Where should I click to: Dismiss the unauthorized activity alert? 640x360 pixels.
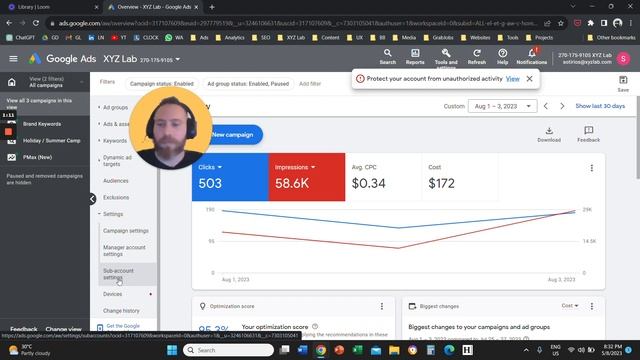point(529,79)
